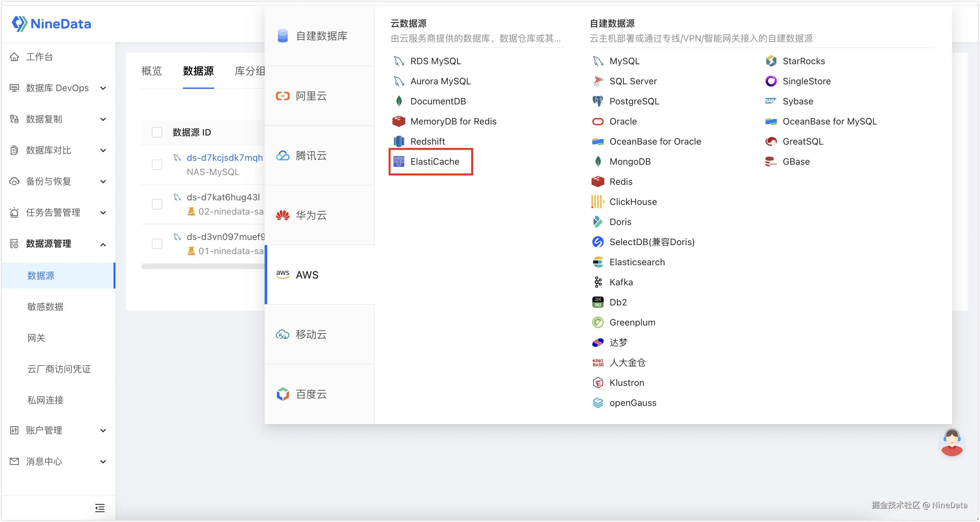Switch to the 概览 tab

(x=151, y=71)
